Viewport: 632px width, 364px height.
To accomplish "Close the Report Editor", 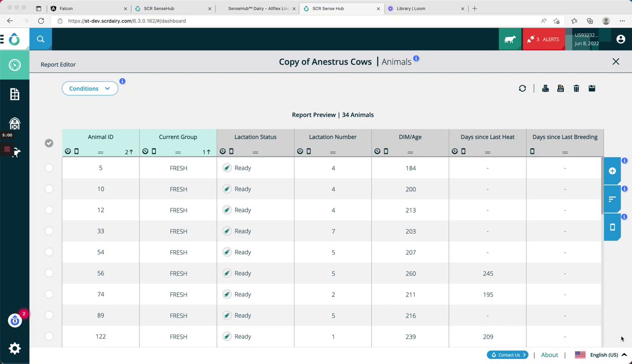I will [x=615, y=62].
